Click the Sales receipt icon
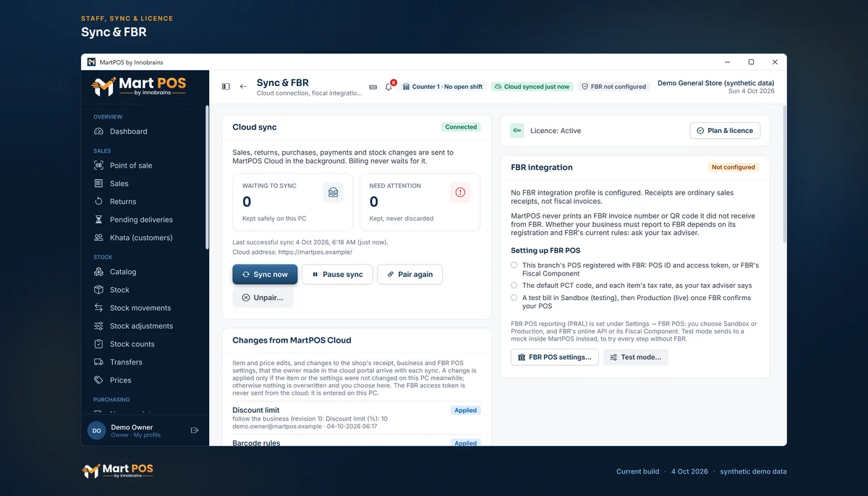The width and height of the screenshot is (868, 496). [x=99, y=184]
